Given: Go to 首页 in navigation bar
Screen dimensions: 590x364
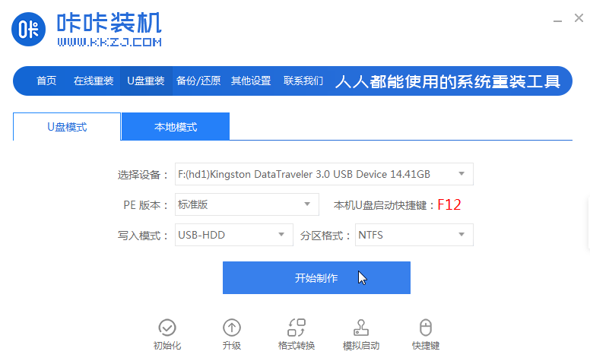Looking at the screenshot, I should coord(46,81).
